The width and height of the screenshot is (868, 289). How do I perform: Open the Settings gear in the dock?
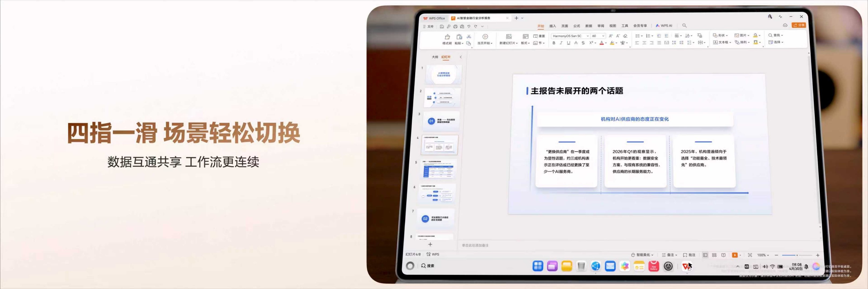click(668, 266)
